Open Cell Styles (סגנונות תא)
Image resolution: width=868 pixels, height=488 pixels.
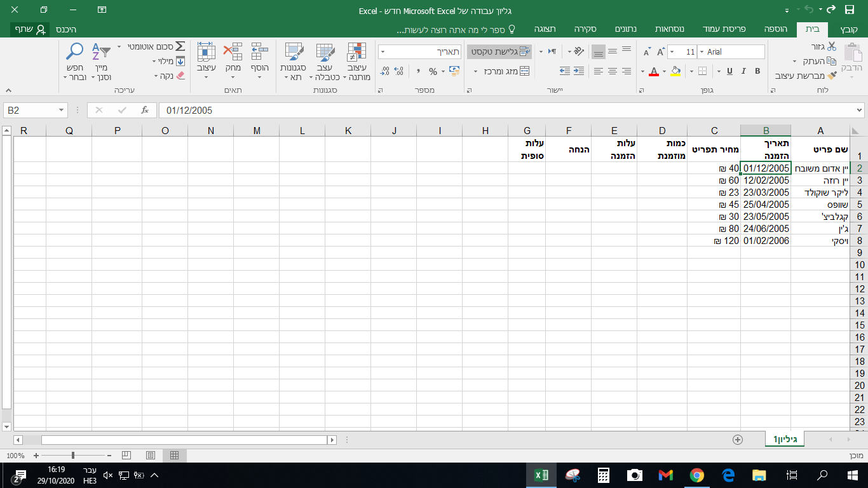click(x=293, y=62)
